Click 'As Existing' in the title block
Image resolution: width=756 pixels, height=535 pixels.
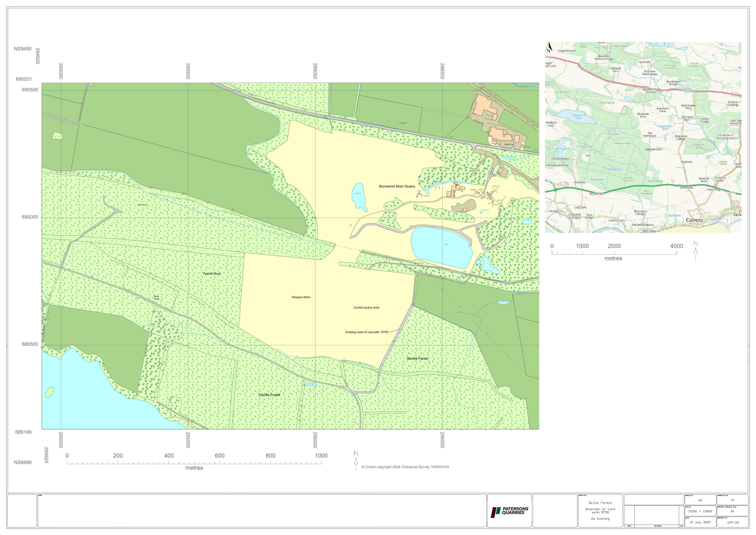pyautogui.click(x=600, y=519)
